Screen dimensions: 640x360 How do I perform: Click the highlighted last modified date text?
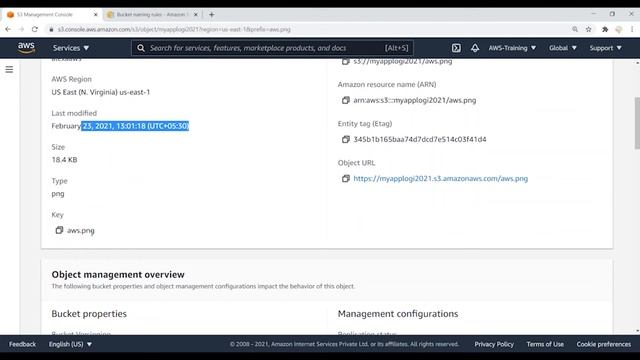point(135,126)
